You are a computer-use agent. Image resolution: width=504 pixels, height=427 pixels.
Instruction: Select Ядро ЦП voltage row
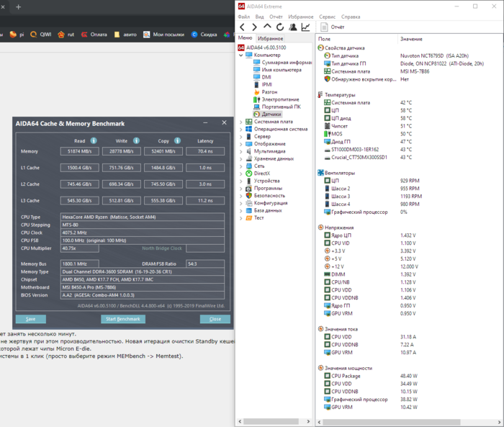[x=369, y=235]
